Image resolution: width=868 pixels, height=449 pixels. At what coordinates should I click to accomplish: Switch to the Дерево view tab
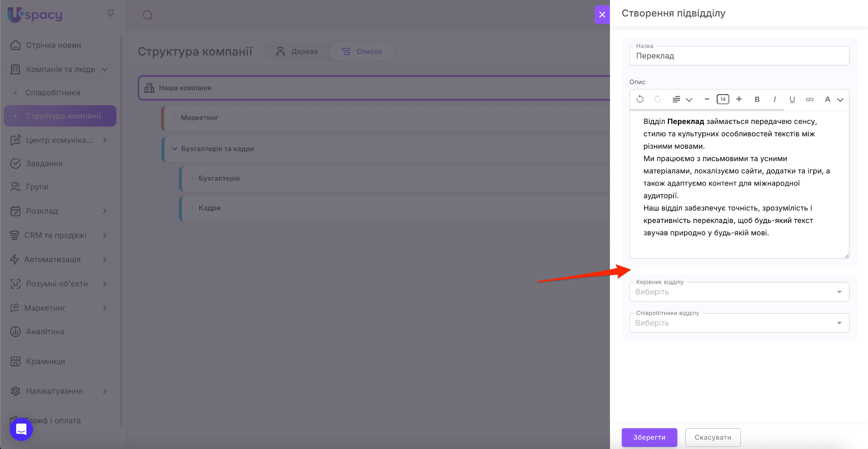(297, 51)
